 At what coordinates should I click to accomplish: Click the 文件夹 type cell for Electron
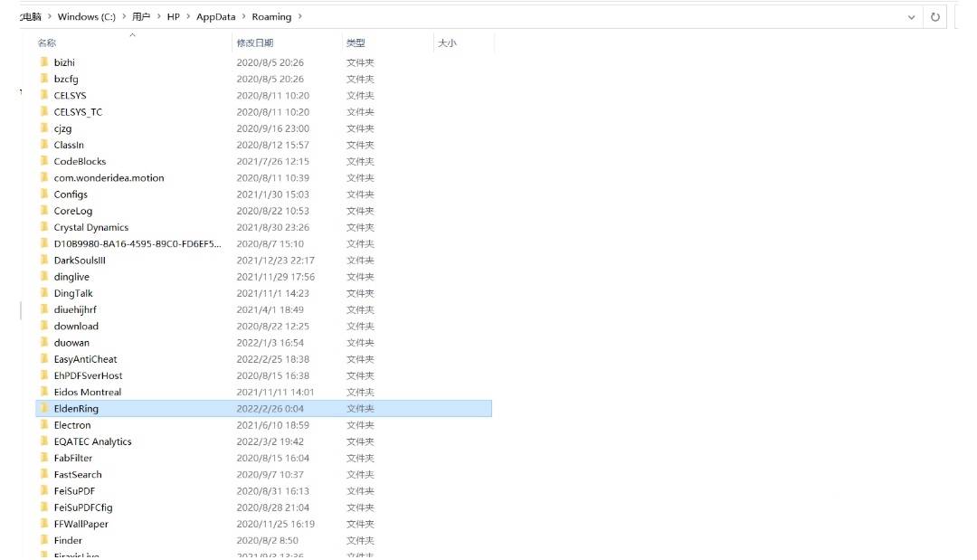point(360,425)
